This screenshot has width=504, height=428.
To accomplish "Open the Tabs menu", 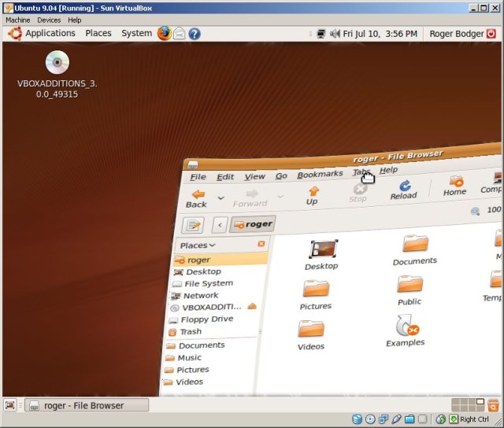I will click(361, 172).
